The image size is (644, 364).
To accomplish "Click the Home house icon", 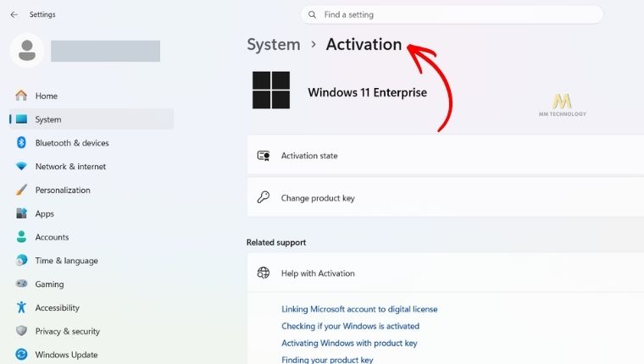I will [21, 96].
